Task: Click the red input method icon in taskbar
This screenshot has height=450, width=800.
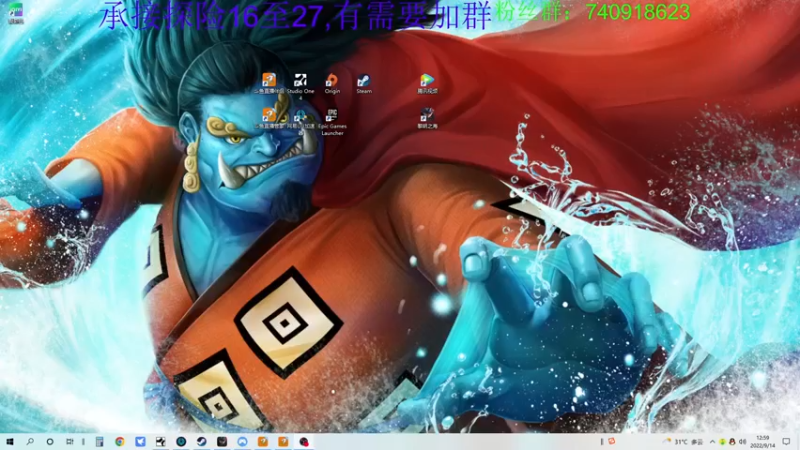Action: (x=612, y=441)
